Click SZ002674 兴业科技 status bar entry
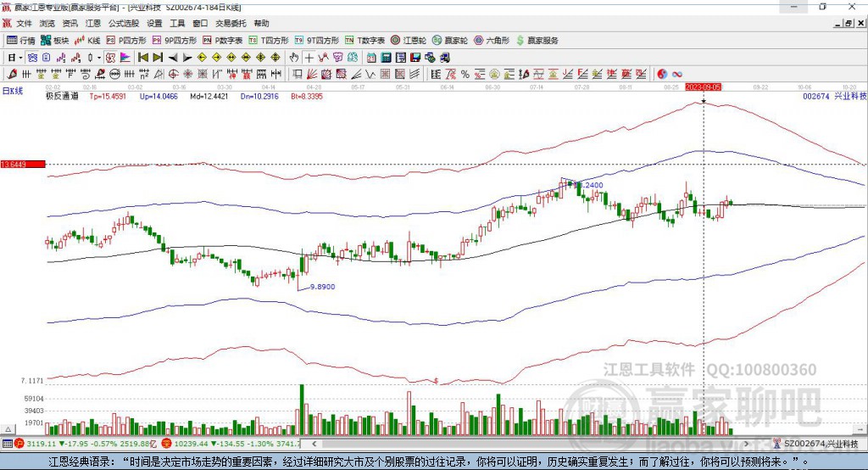This screenshot has height=470, width=868. coord(821,444)
